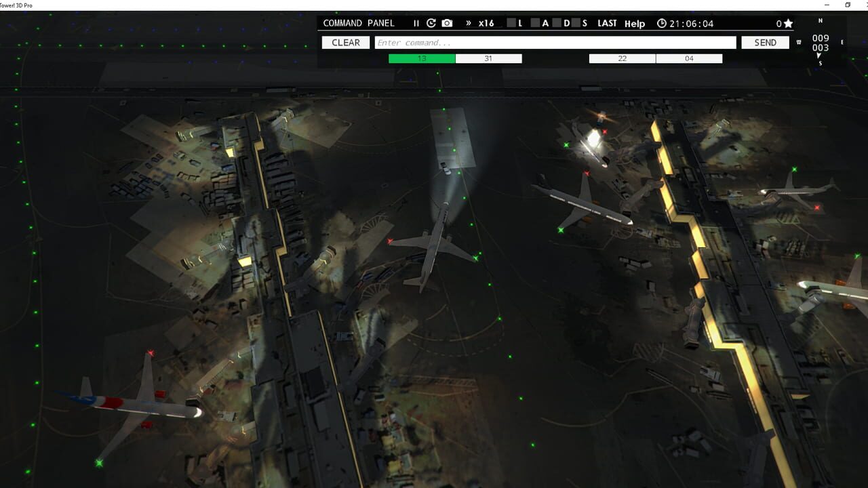Click the fast-forward double chevron icon
The image size is (868, 488).
click(x=468, y=23)
